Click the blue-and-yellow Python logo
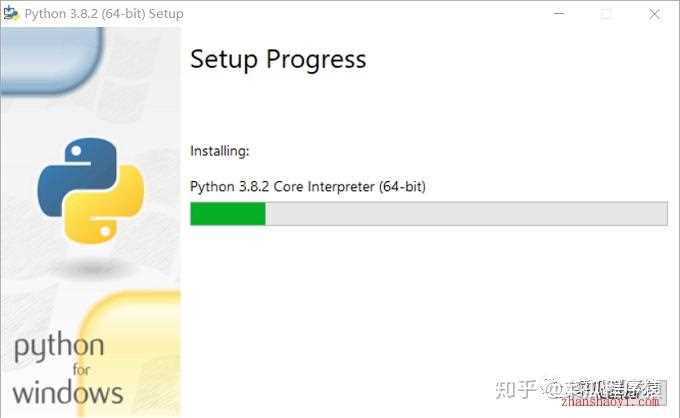The width and height of the screenshot is (680, 418). click(x=91, y=191)
